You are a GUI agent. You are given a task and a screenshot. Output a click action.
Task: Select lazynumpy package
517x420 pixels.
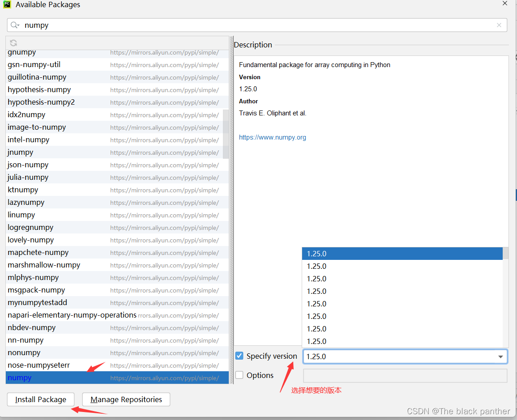(117, 202)
